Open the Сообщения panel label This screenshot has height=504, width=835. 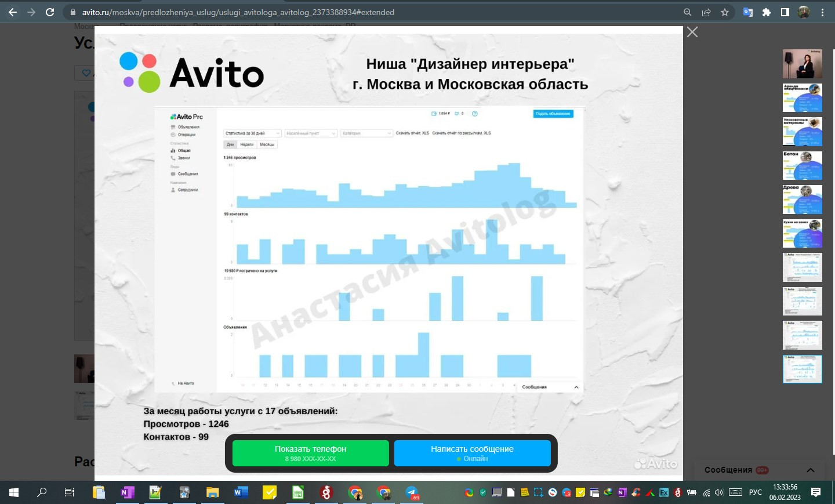728,470
